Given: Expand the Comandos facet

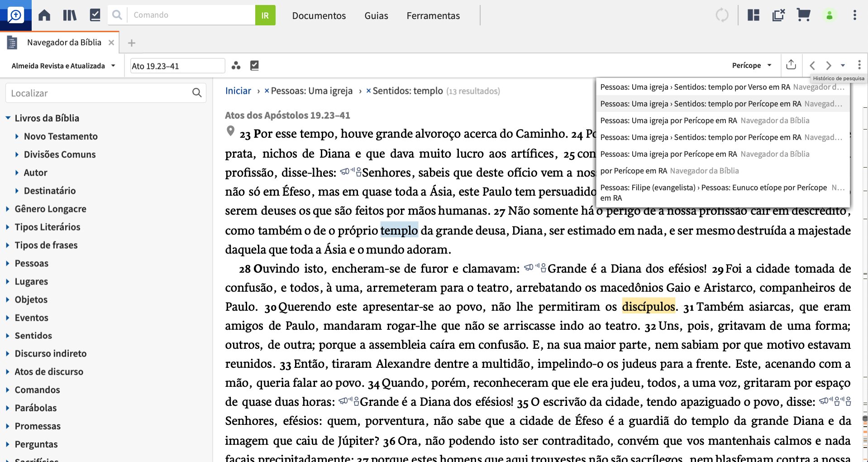Looking at the screenshot, I should pyautogui.click(x=8, y=390).
